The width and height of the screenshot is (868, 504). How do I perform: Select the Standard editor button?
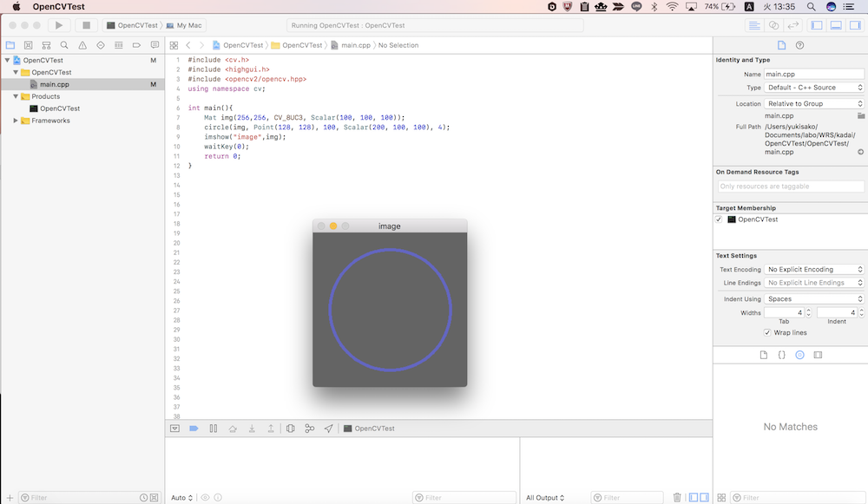coord(754,25)
